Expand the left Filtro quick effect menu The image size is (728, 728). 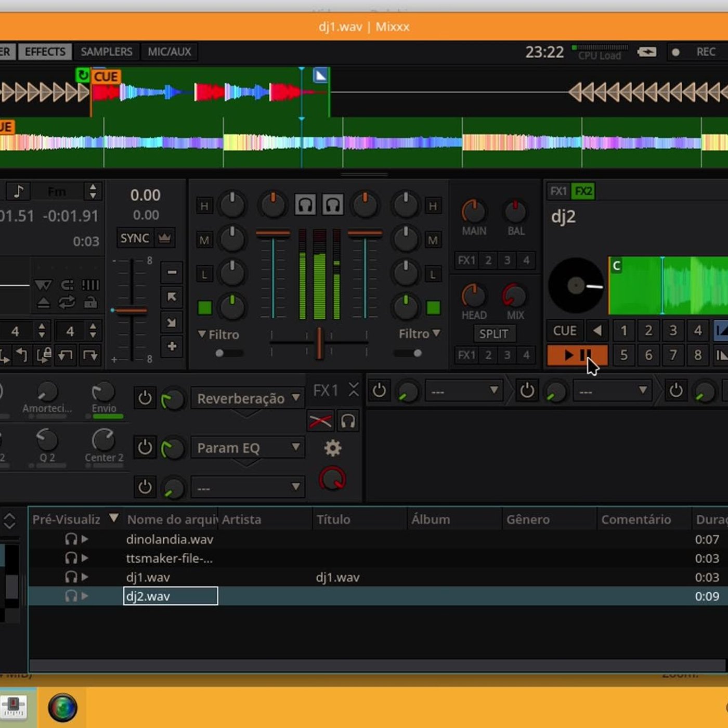pos(218,334)
